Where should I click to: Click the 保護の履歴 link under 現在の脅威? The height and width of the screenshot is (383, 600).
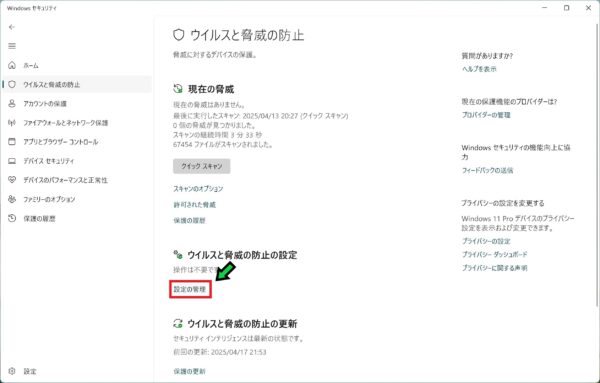pyautogui.click(x=189, y=220)
